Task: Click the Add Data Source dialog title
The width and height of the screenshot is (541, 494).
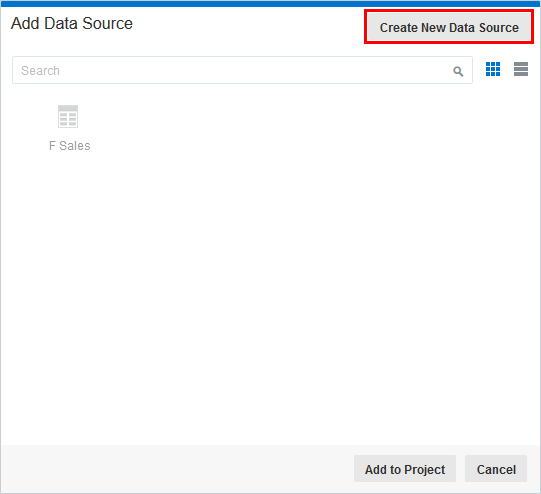Action: pyautogui.click(x=72, y=23)
